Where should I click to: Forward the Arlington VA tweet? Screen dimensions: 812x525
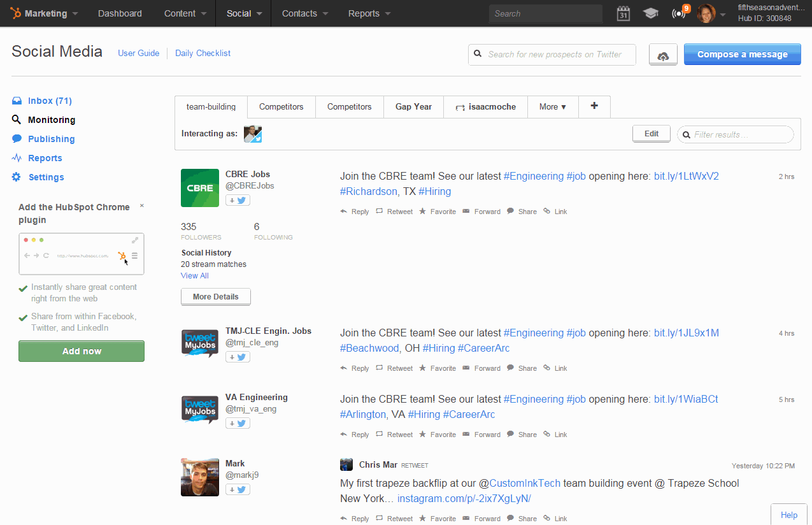coord(481,435)
